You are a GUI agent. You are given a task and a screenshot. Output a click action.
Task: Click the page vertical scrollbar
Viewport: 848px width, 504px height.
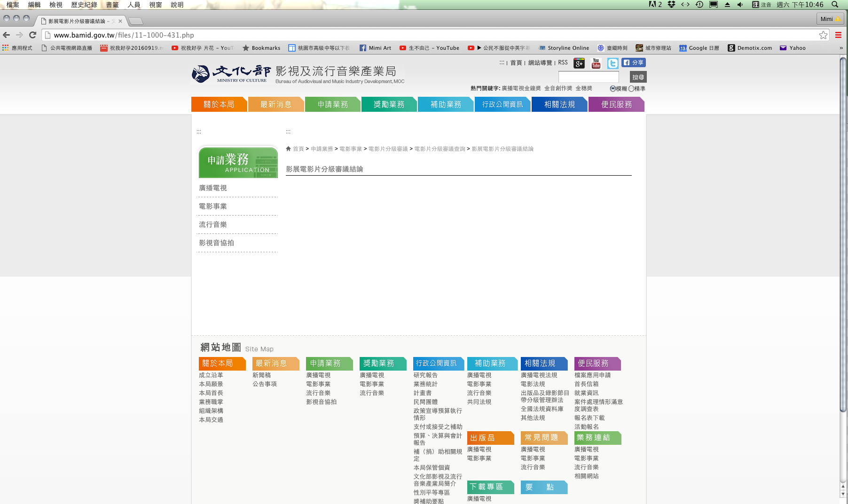pos(843,235)
